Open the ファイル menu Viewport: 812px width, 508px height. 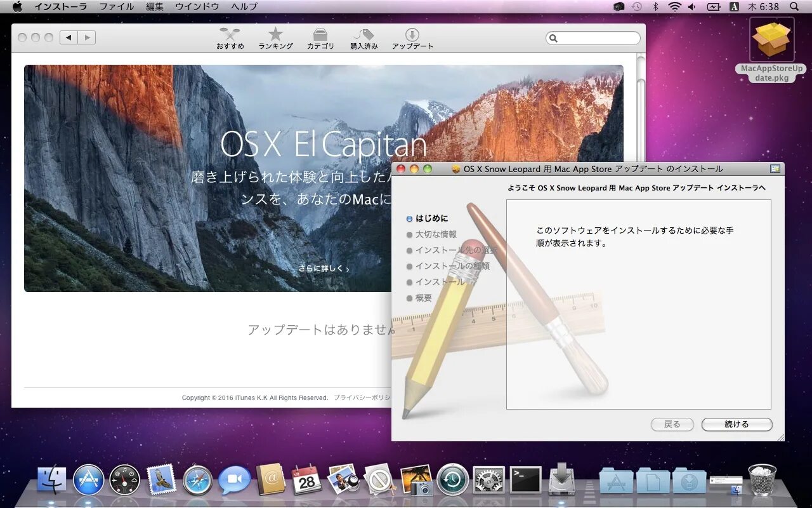(x=117, y=6)
